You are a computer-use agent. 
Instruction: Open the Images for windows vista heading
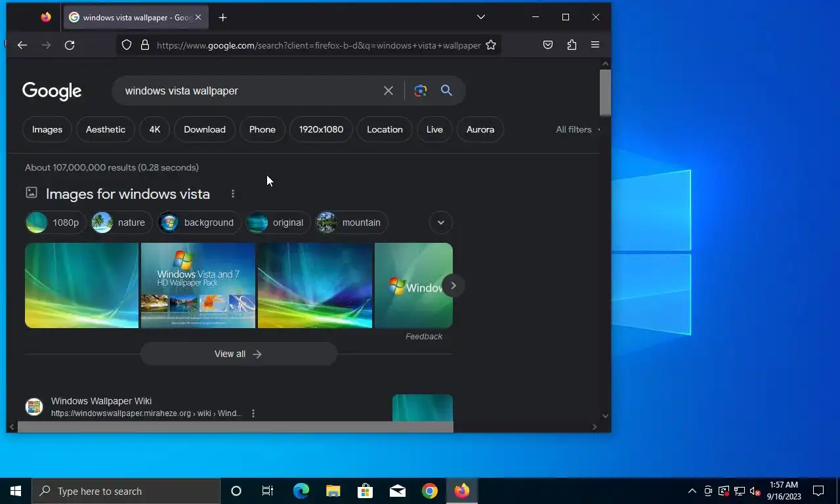tap(128, 194)
